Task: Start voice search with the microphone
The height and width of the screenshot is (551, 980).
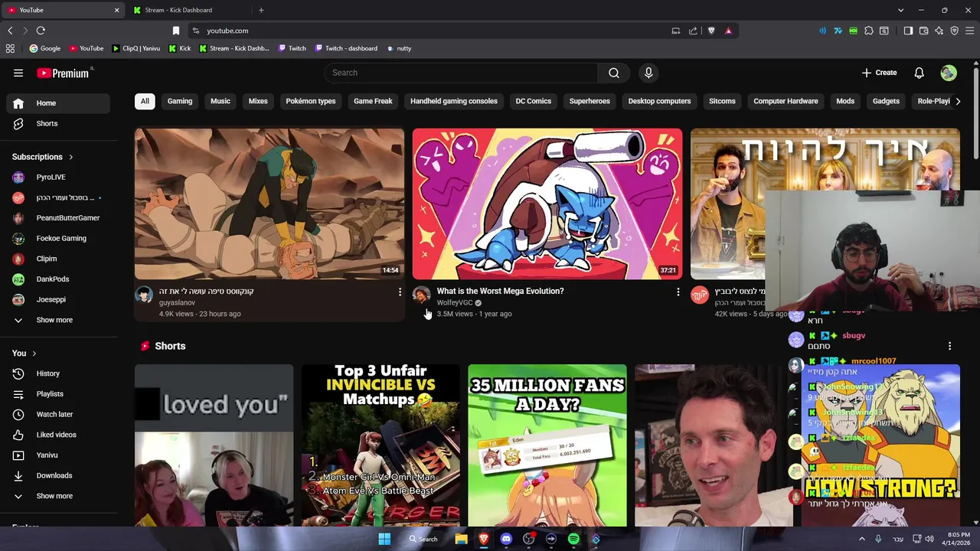Action: tap(648, 73)
